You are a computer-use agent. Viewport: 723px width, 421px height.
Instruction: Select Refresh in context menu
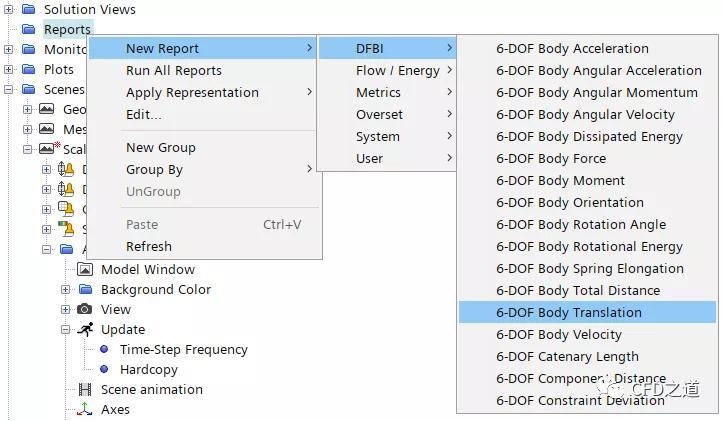pyautogui.click(x=203, y=246)
